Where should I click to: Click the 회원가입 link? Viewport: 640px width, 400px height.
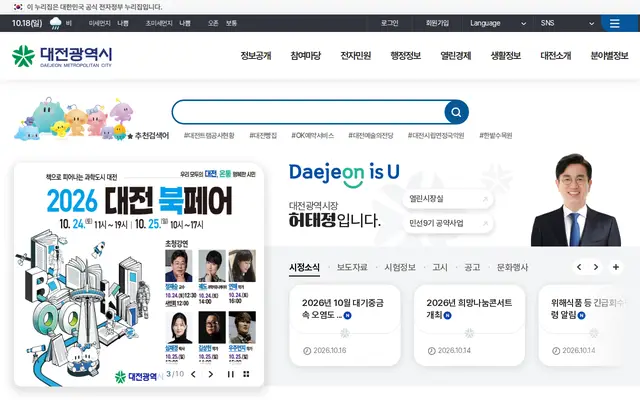pos(437,23)
